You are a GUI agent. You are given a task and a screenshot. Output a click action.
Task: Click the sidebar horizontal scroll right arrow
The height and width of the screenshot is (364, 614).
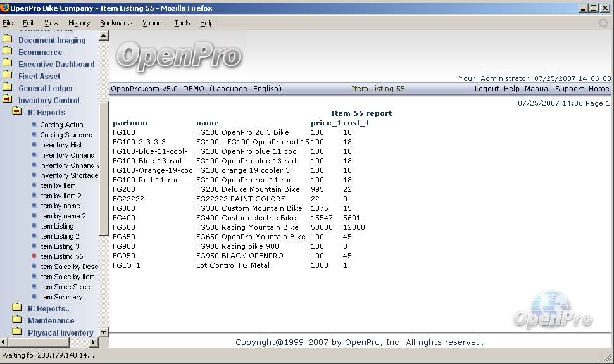click(x=94, y=342)
